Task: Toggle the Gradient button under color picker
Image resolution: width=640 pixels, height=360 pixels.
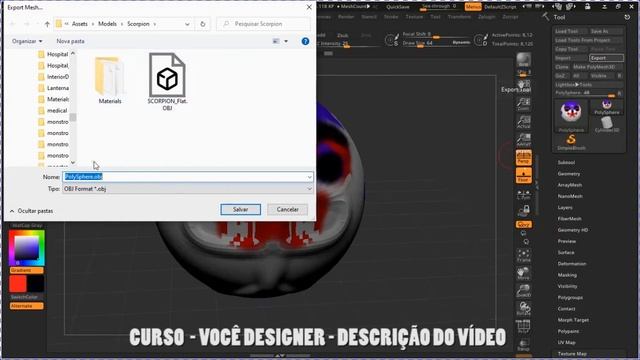Action: (x=27, y=270)
